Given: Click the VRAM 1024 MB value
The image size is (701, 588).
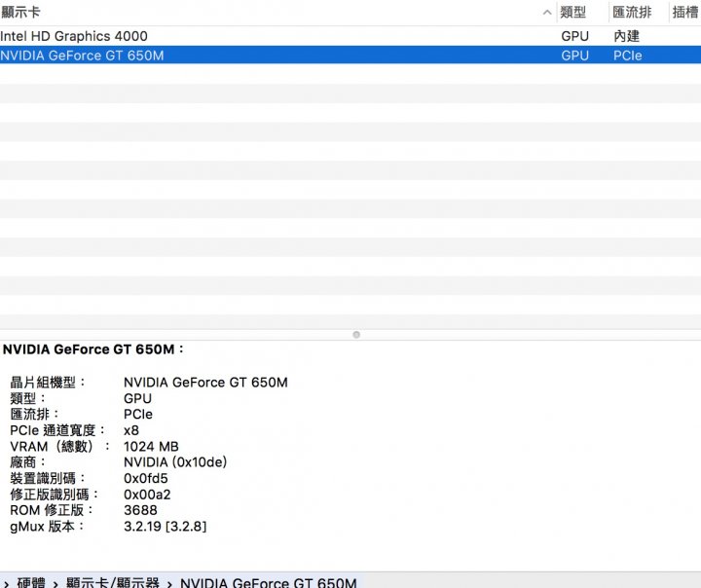Looking at the screenshot, I should coord(151,446).
